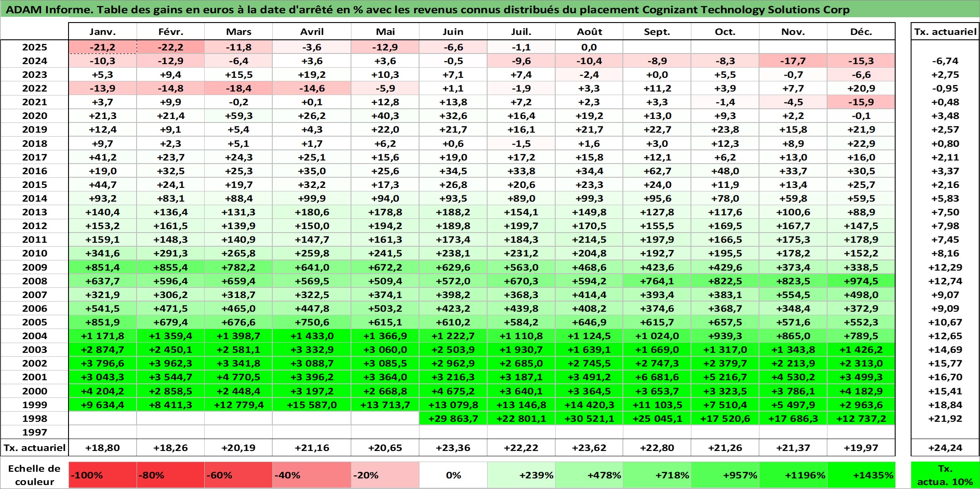This screenshot has height=489, width=980.
Task: Click the value +855,4 in February 2009
Action: point(171,267)
